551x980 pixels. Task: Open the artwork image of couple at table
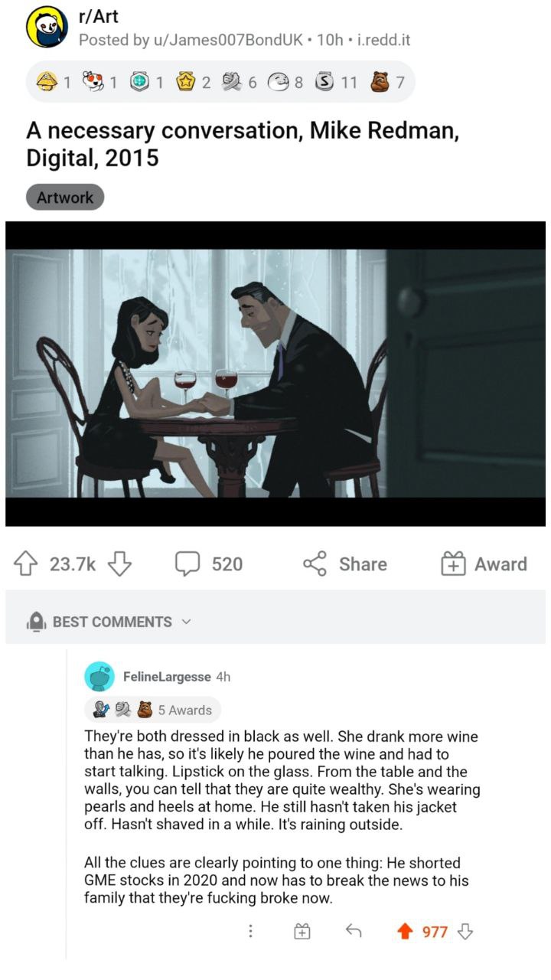[275, 374]
